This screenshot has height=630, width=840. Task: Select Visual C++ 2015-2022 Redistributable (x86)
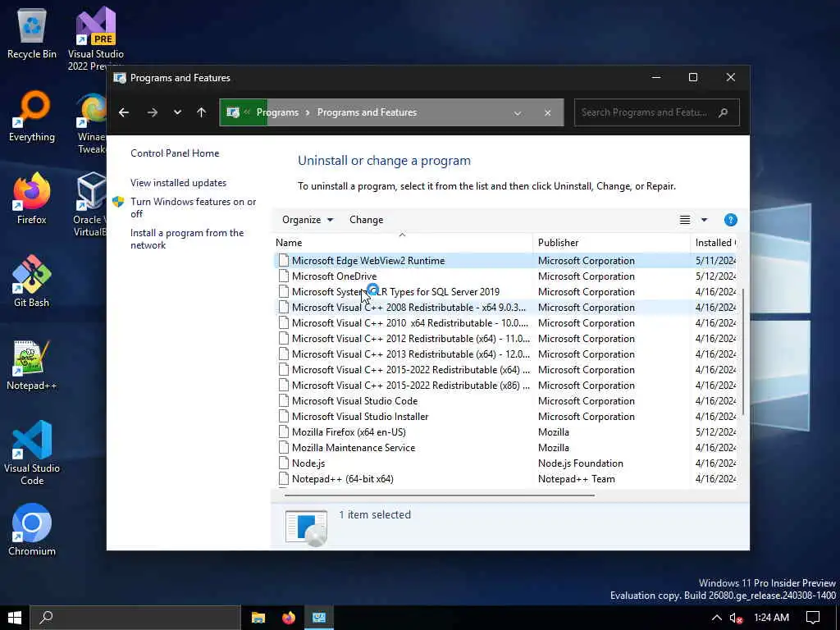pos(505,386)
